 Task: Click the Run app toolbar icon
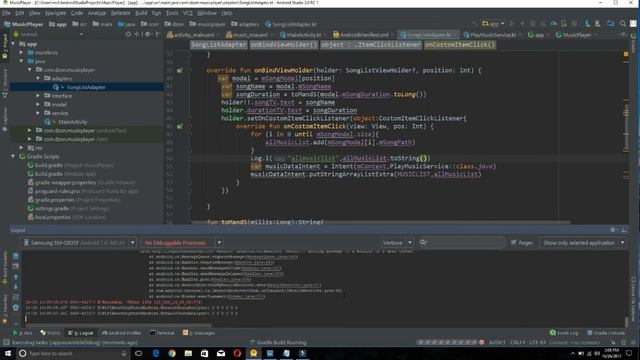tap(512, 24)
